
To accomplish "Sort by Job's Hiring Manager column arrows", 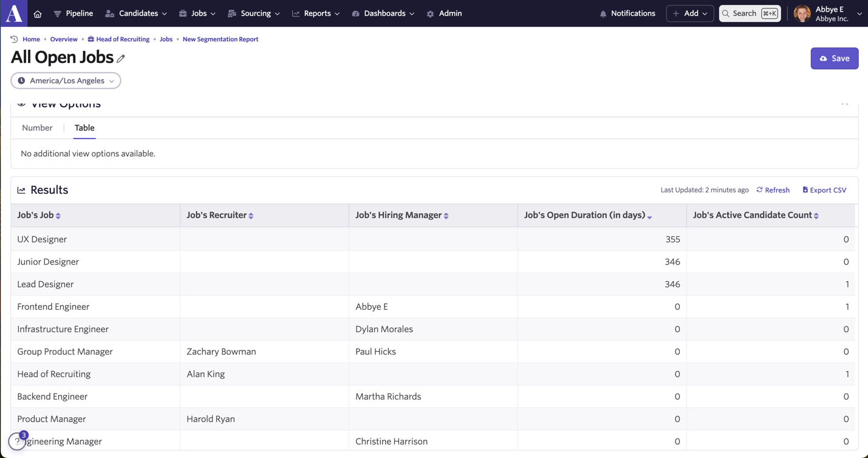I will click(x=446, y=216).
